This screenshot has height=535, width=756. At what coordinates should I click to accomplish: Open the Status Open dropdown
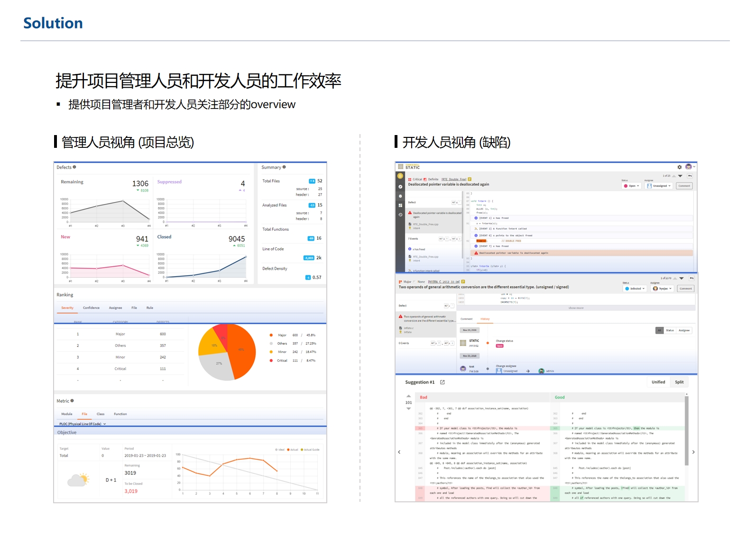pos(632,186)
